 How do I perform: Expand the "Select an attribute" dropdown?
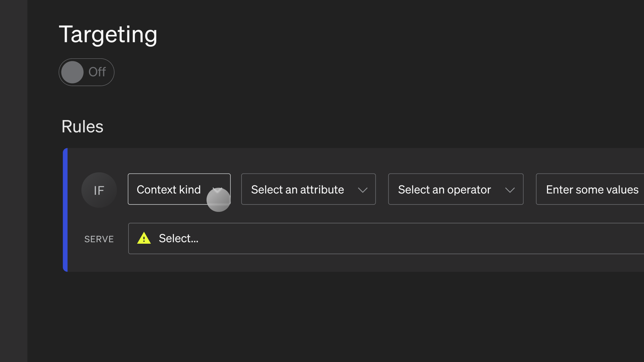point(308,189)
